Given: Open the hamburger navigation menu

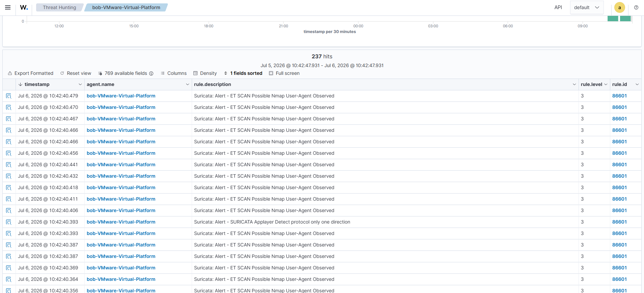Looking at the screenshot, I should point(8,7).
